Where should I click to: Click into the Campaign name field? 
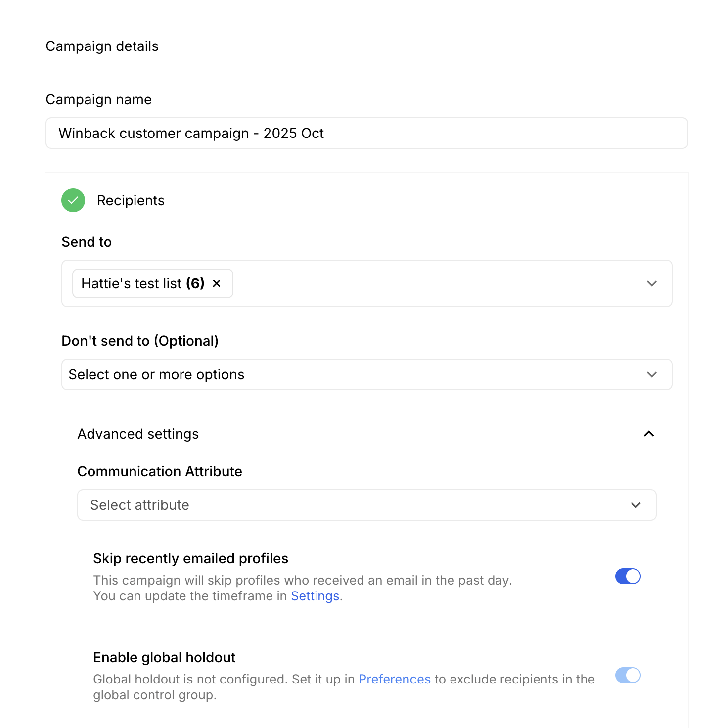point(366,133)
